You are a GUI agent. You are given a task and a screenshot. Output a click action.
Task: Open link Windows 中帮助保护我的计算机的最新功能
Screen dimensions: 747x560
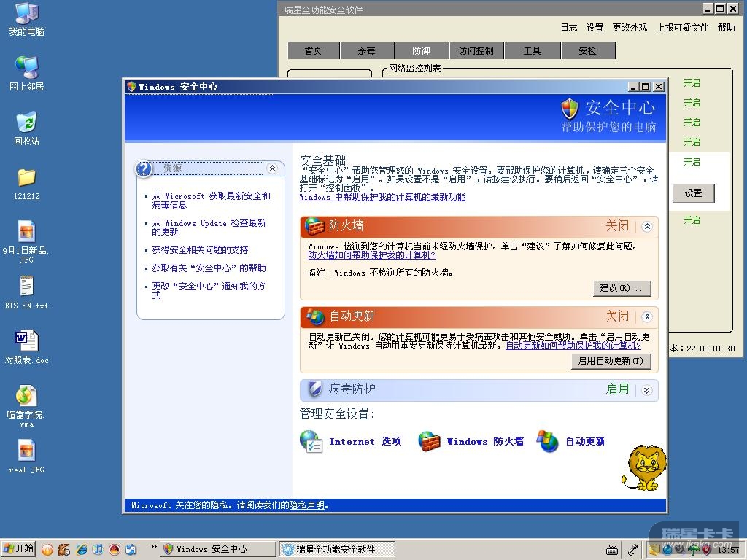[382, 197]
